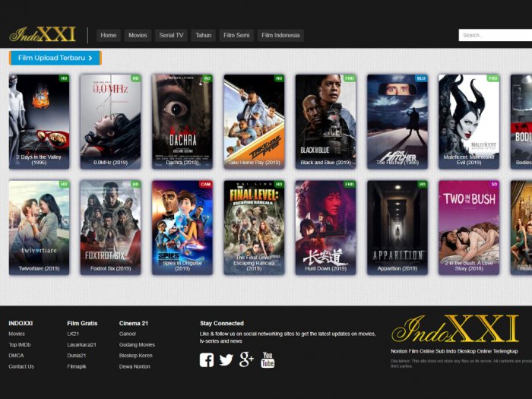Click the HD badge on 0.0MHz poster
This screenshot has width=532, height=399.
[x=136, y=78]
